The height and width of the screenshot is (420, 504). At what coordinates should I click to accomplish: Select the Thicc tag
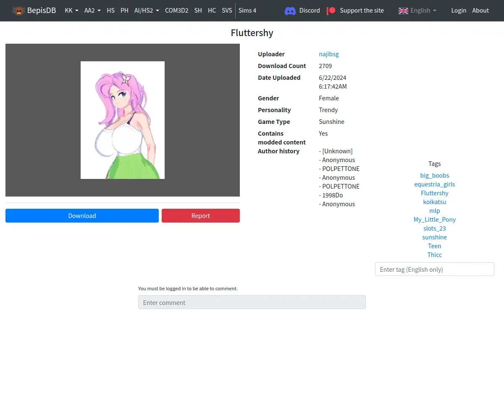click(x=435, y=255)
